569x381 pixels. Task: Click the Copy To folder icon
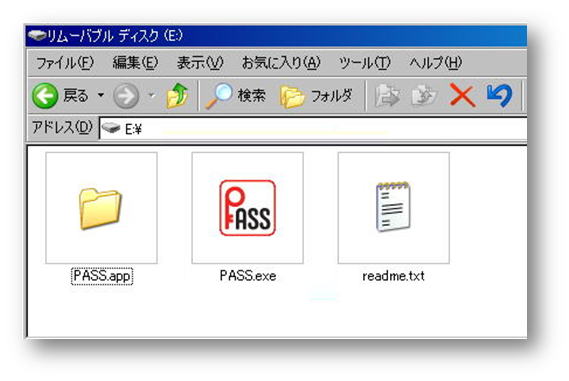pos(424,96)
